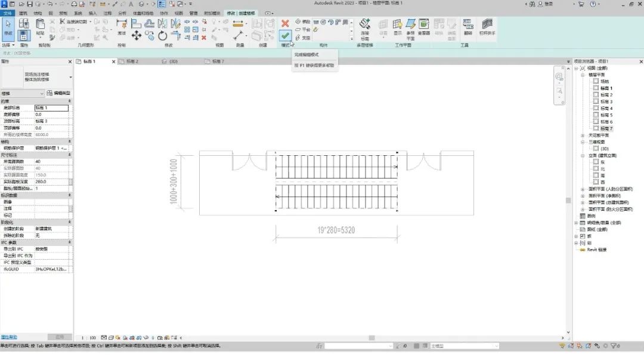Switch to the 标高 2 view tab

pyautogui.click(x=132, y=61)
